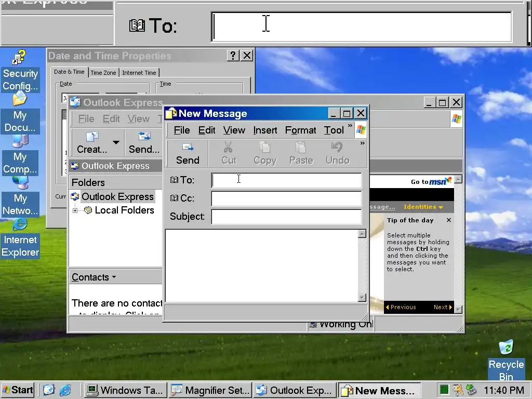Switch to Magnifier Settings taskbar button
Viewport: 532px width, 399px height.
coord(210,391)
